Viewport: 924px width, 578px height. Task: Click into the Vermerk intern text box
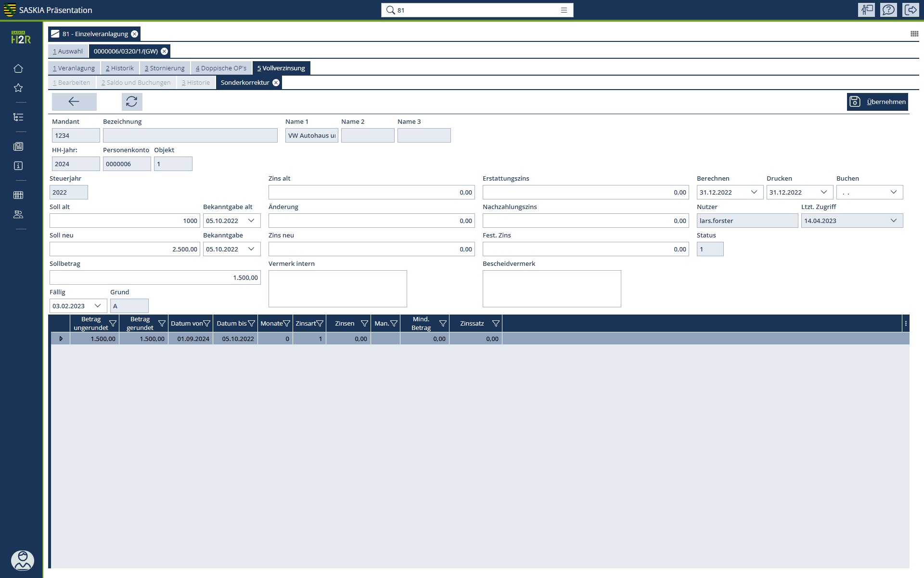(x=337, y=289)
